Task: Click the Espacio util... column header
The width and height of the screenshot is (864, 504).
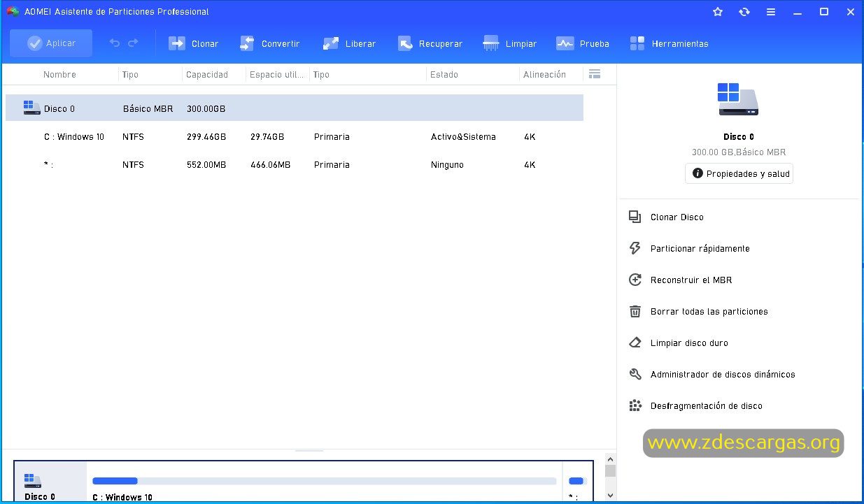Action: (x=276, y=74)
